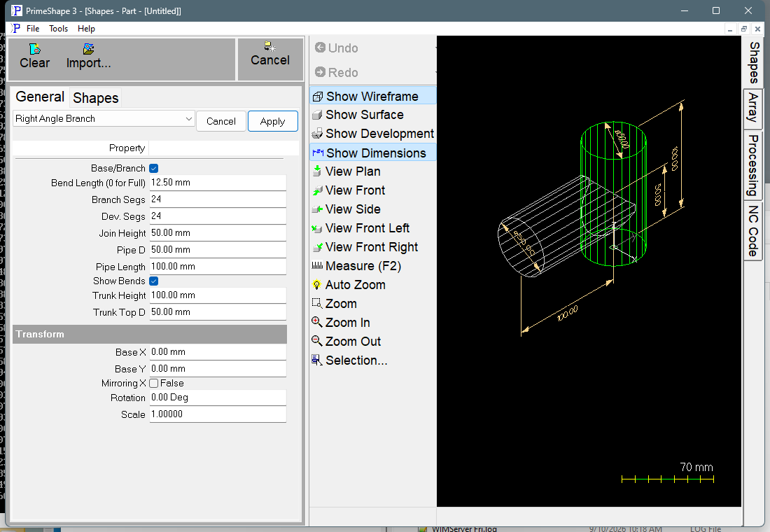Edit the Bend Length value field
Screen dimensions: 770x532
[218, 183]
